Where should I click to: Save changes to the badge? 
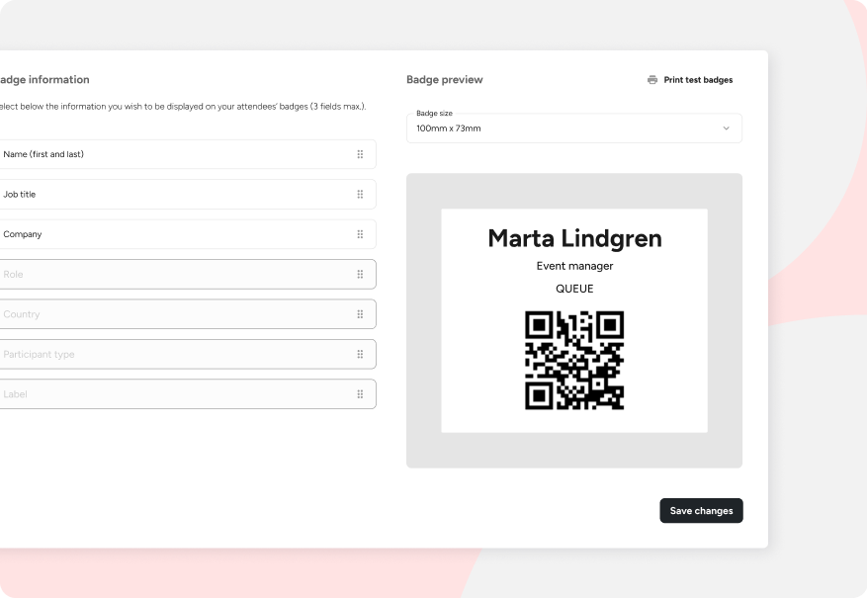click(x=701, y=510)
